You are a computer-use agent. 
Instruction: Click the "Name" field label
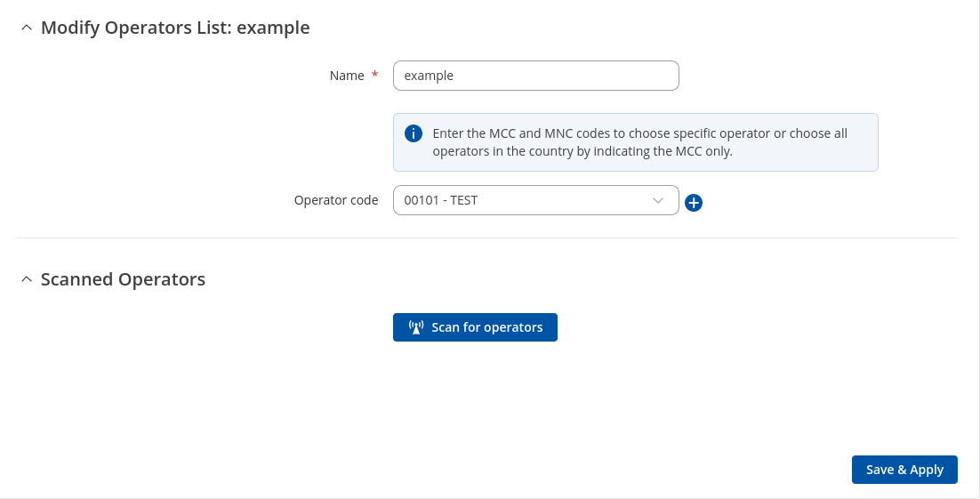click(347, 76)
